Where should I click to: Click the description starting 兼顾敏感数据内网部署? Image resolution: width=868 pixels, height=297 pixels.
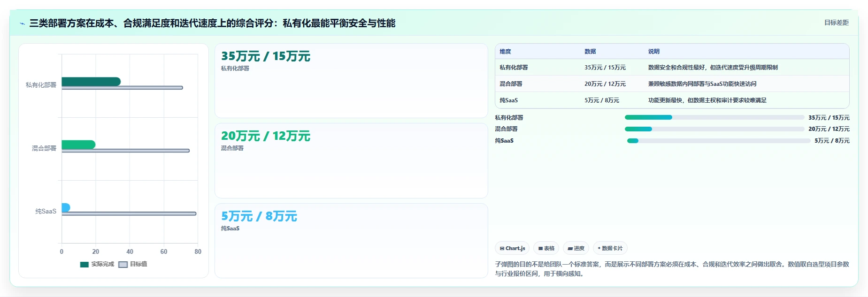(x=702, y=84)
